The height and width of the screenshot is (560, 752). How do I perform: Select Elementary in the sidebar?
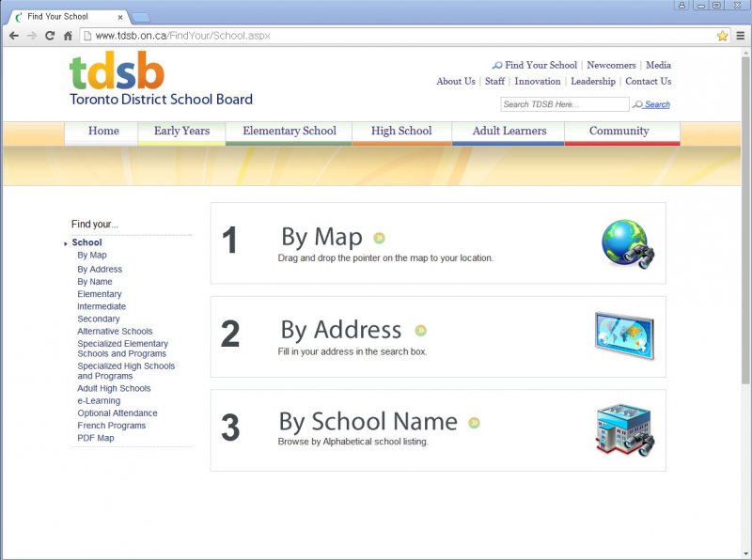tap(100, 294)
